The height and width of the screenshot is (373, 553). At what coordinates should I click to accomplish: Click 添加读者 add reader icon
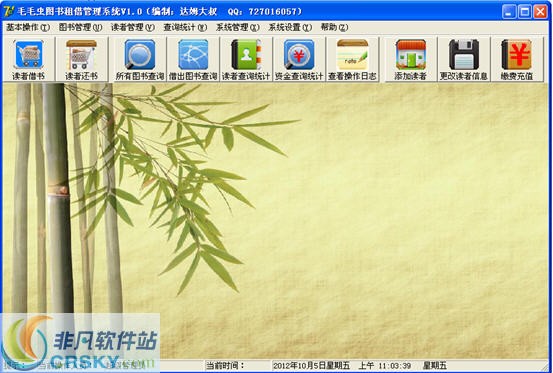411,59
